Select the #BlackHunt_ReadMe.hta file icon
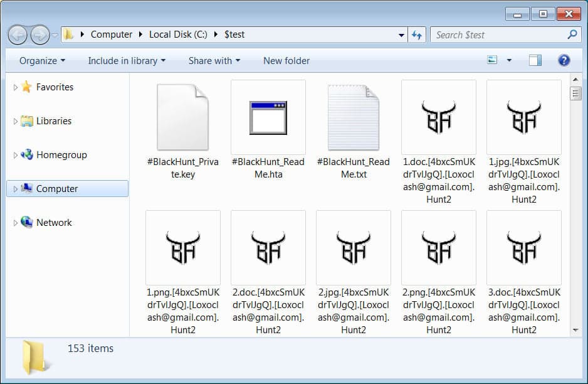588x384 pixels. tap(268, 117)
